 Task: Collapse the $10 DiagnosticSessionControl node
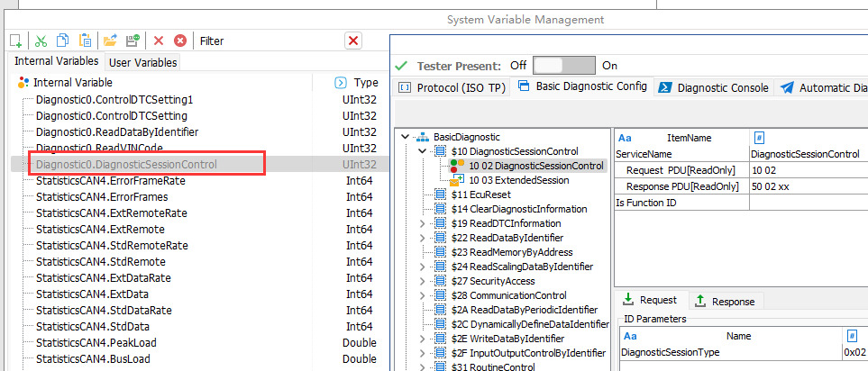423,151
